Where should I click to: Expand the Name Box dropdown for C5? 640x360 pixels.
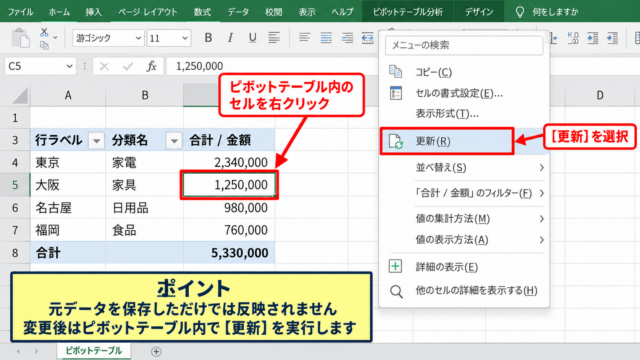point(69,66)
